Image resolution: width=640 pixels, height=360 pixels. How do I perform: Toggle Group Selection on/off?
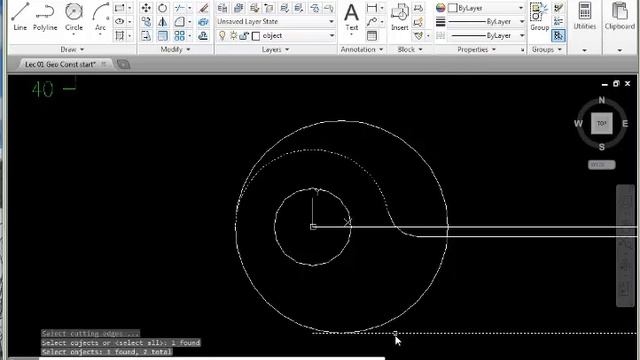point(558,36)
